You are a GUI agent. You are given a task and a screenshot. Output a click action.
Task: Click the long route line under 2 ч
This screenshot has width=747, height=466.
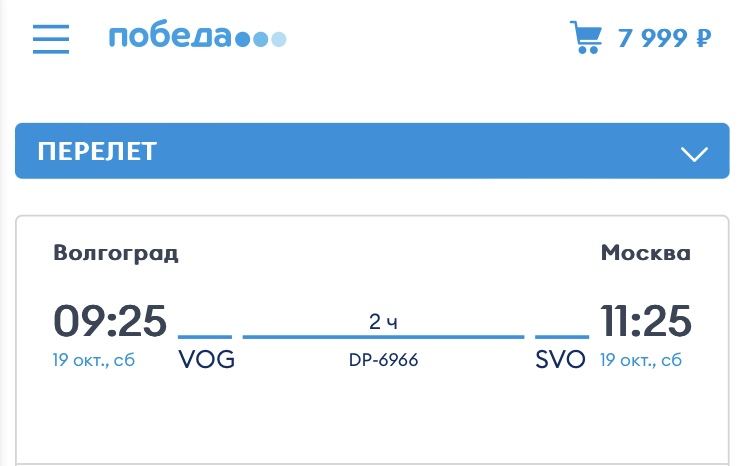(x=383, y=337)
